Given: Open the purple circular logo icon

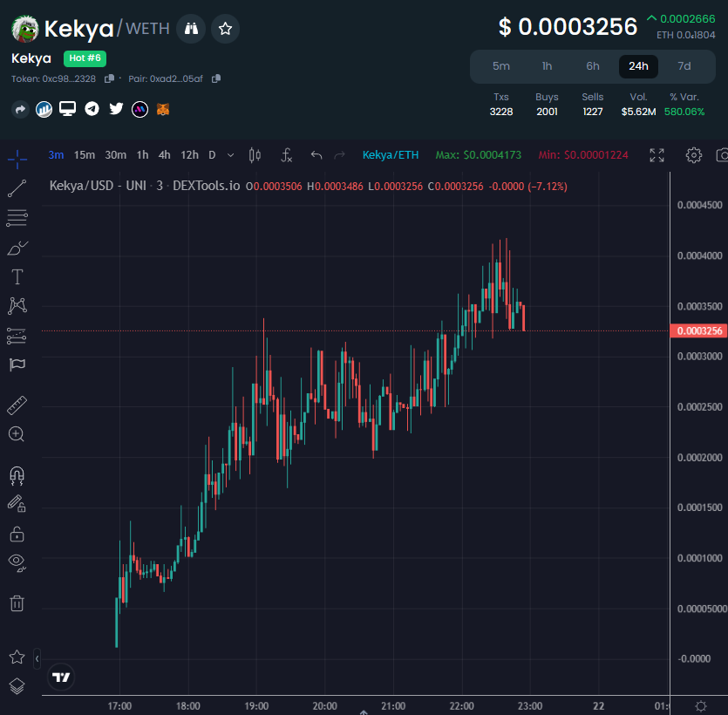Looking at the screenshot, I should pos(139,110).
